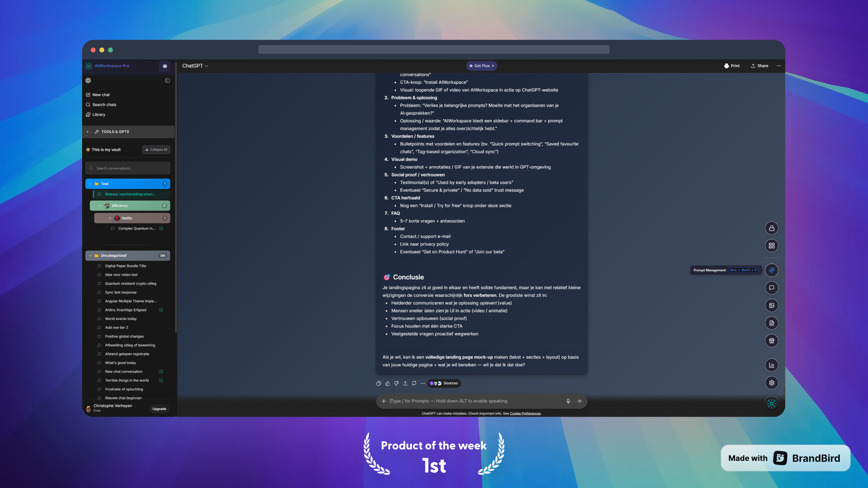Click the Upgrade button for Christophe Verheyen

pos(159,409)
